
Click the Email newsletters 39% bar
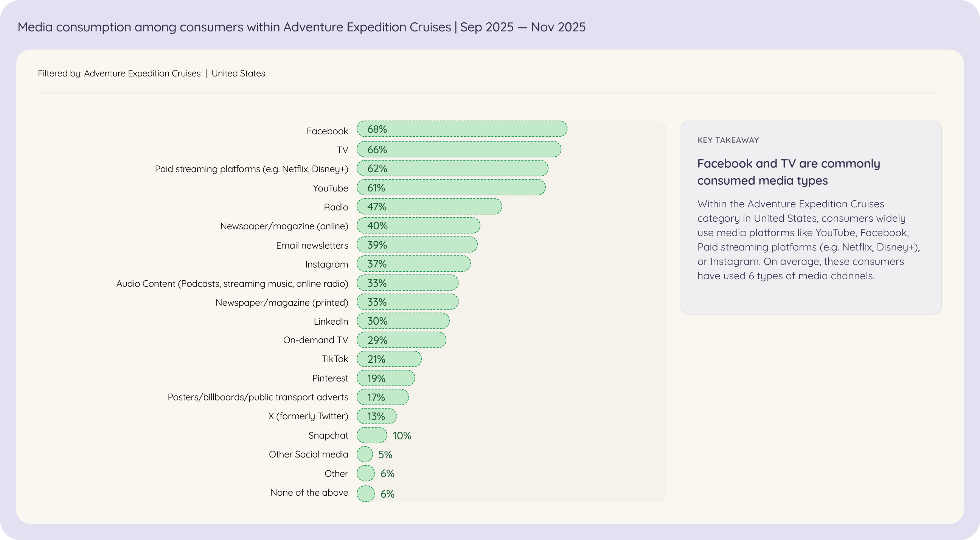pyautogui.click(x=416, y=245)
